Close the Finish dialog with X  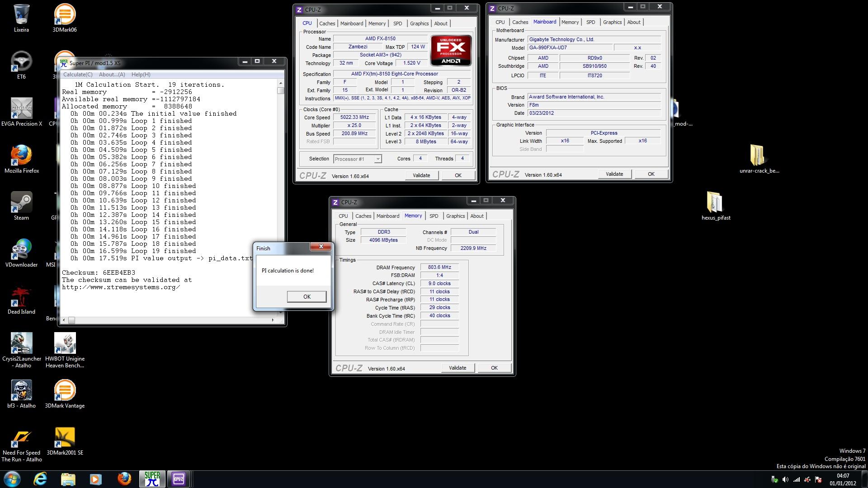tap(321, 247)
